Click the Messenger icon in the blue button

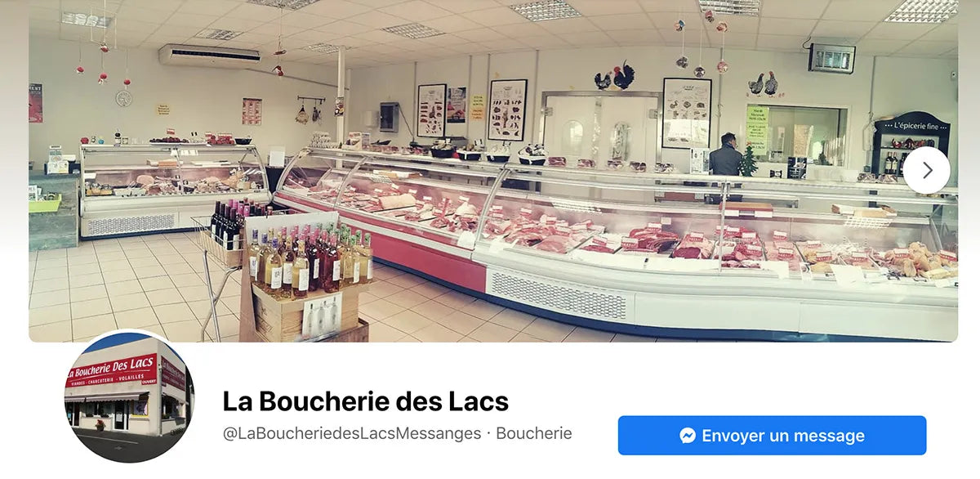[x=688, y=436]
